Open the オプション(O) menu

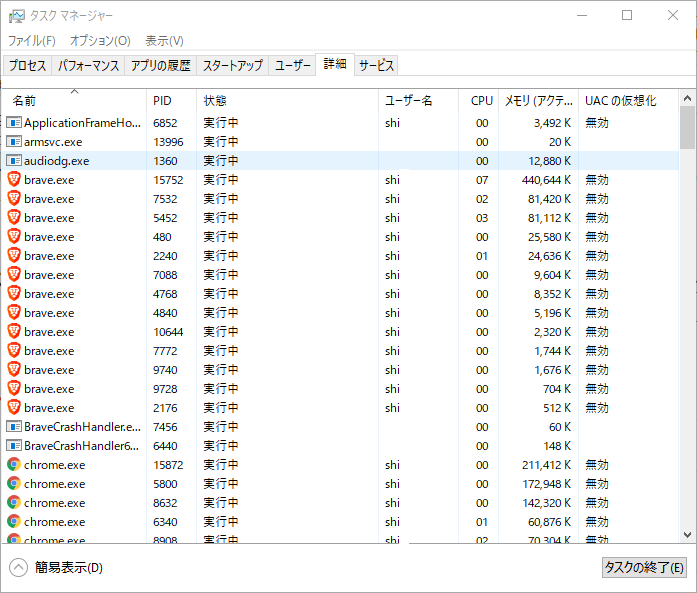tap(100, 41)
